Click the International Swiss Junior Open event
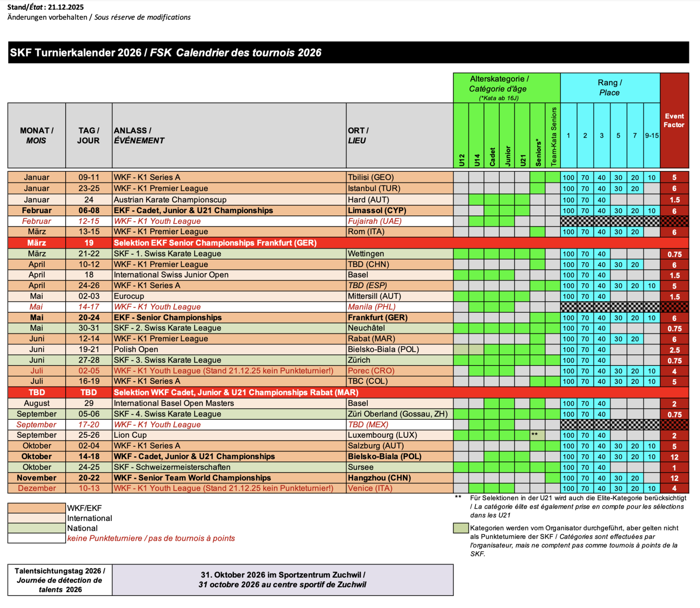 pyautogui.click(x=171, y=275)
